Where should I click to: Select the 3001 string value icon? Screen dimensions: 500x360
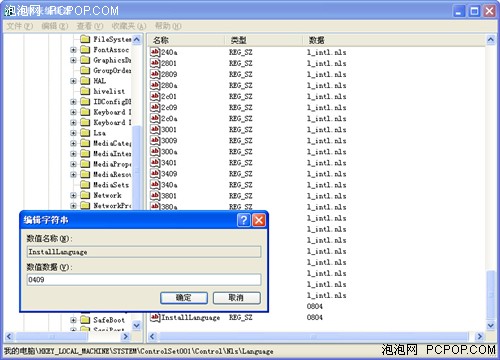[155, 129]
